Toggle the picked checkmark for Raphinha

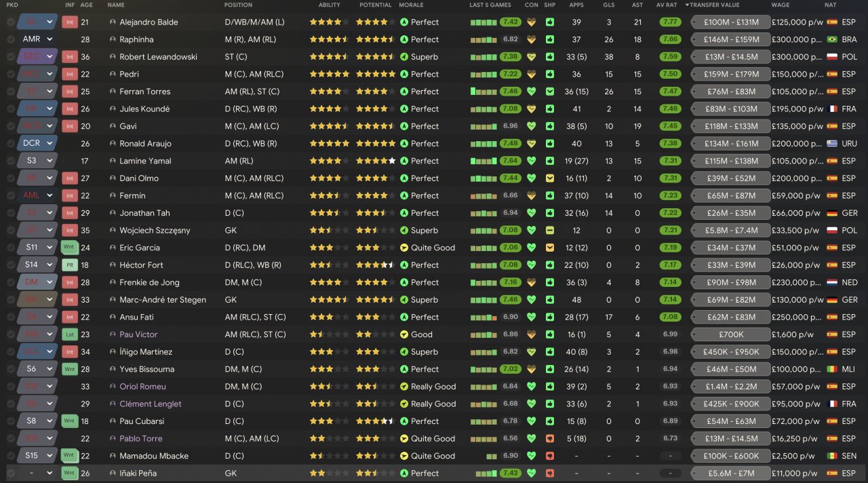coord(10,39)
